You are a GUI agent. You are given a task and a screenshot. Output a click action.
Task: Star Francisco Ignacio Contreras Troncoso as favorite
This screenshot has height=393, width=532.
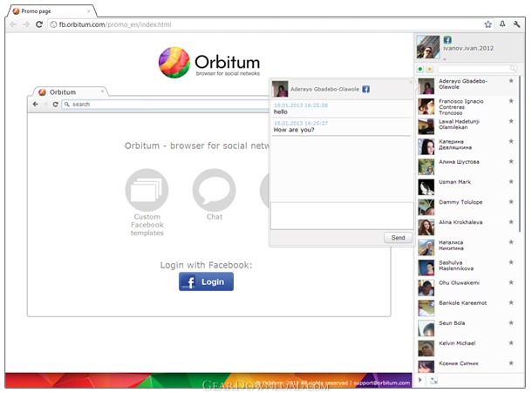(x=511, y=101)
